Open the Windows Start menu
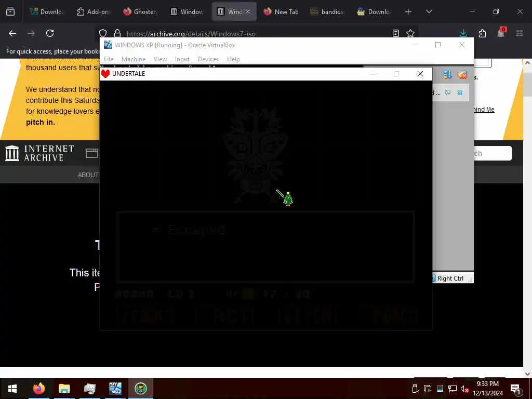Viewport: 532px width, 399px height. tap(12, 389)
